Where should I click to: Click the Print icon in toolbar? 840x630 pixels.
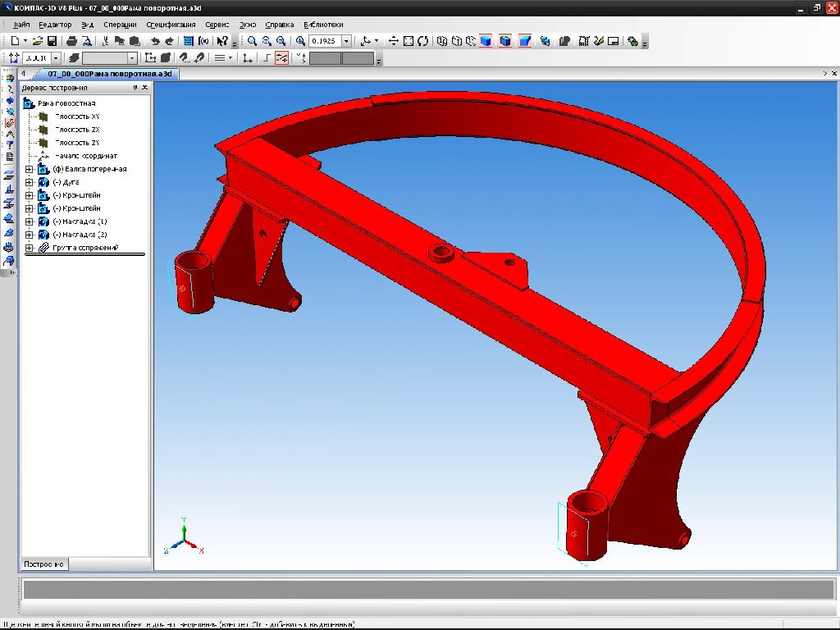[71, 41]
